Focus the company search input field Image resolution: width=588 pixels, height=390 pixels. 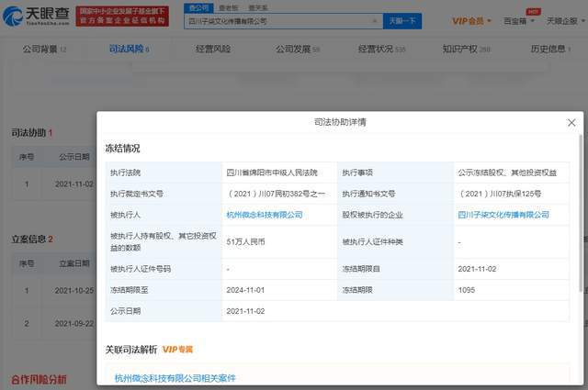pyautogui.click(x=283, y=21)
